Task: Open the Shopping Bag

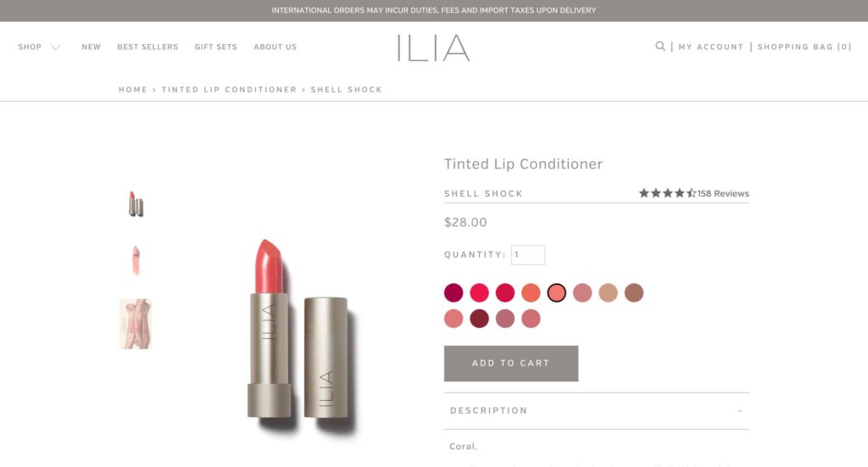Action: [804, 47]
